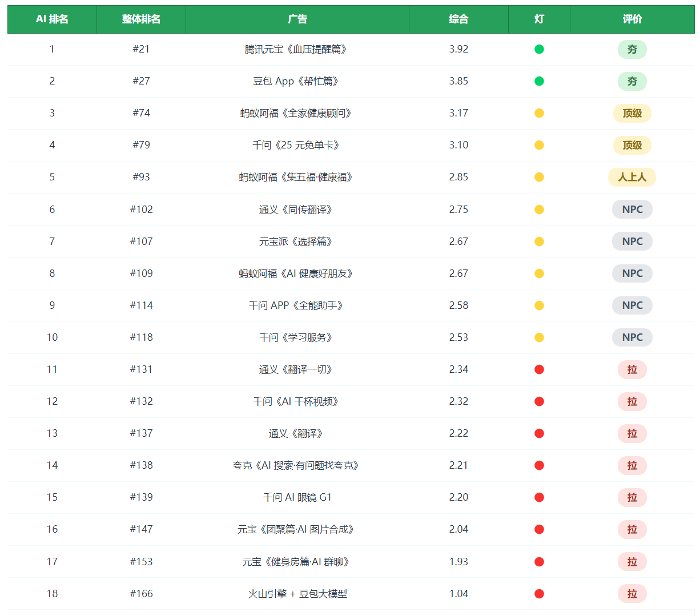Click the score value 1.04
The height and width of the screenshot is (616, 700).
click(x=458, y=594)
